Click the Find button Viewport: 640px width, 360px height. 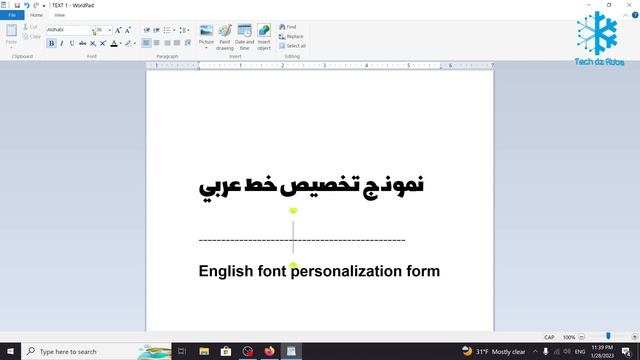[x=288, y=27]
